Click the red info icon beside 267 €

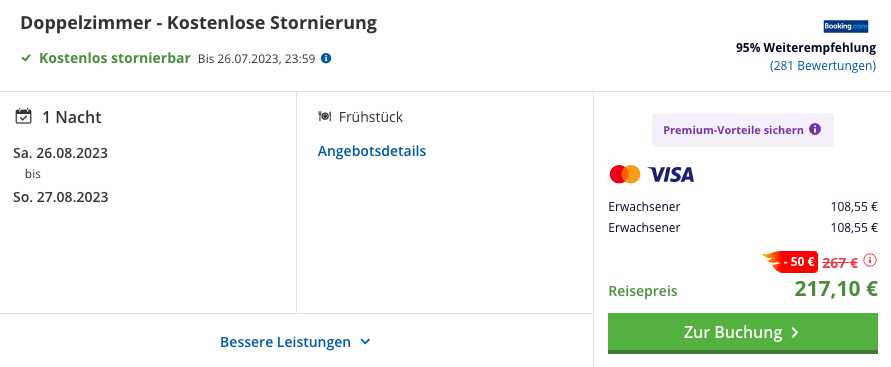(x=869, y=261)
